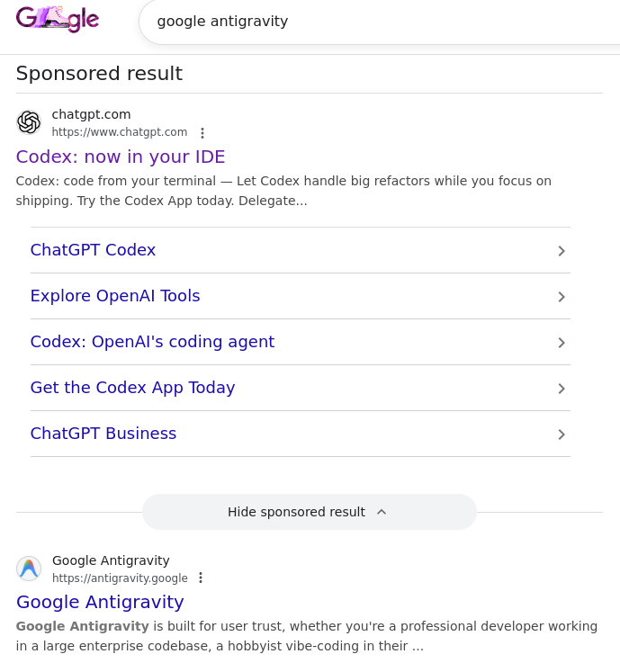Click chevron arrow on ChatGPT Codex row
This screenshot has width=620, height=672.
562,251
